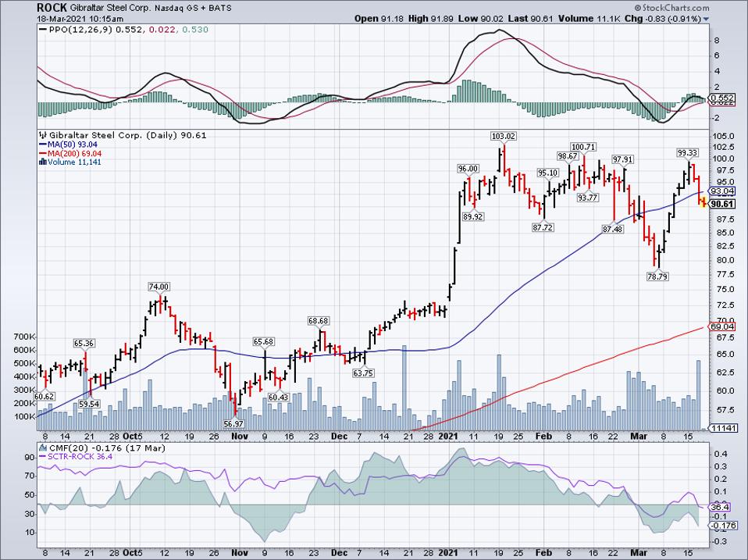Click the 103.02 peak price annotation

504,137
